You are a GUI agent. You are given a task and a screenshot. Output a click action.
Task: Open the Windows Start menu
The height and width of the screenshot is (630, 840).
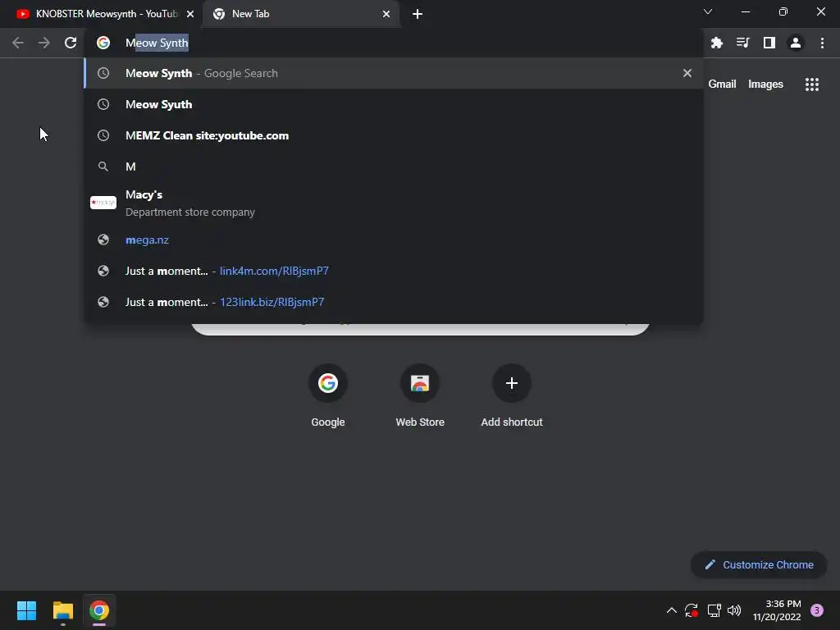[26, 610]
